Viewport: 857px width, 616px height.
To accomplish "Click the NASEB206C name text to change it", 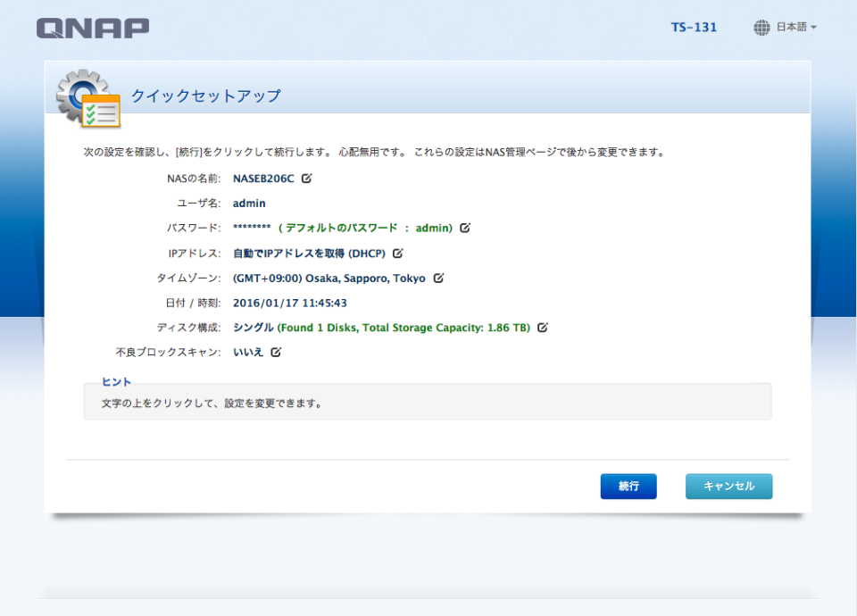I will [262, 178].
